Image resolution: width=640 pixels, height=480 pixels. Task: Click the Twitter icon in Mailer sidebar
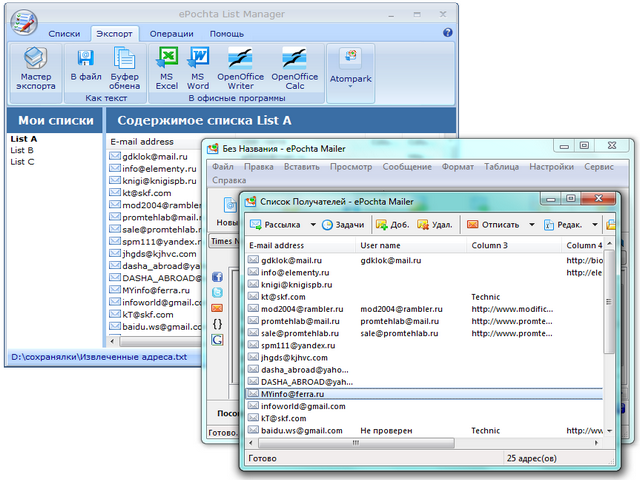pyautogui.click(x=218, y=293)
